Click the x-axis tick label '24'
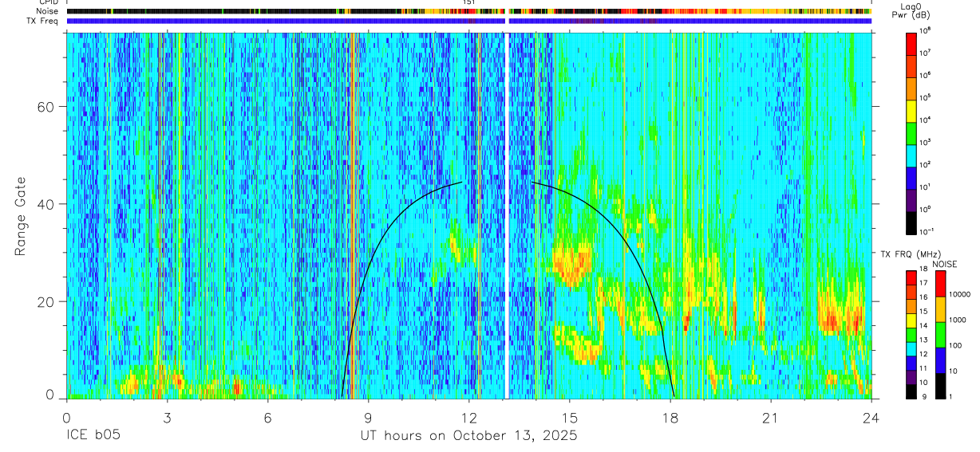 tap(871, 417)
